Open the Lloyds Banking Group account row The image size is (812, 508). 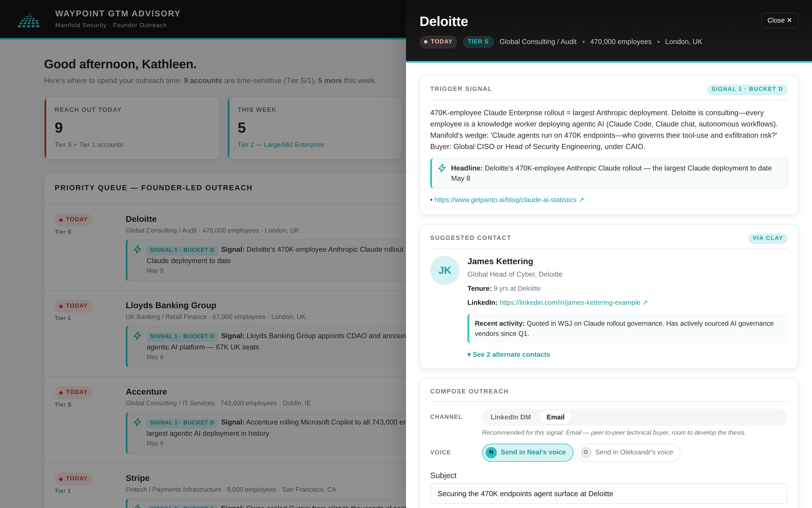tap(225, 333)
